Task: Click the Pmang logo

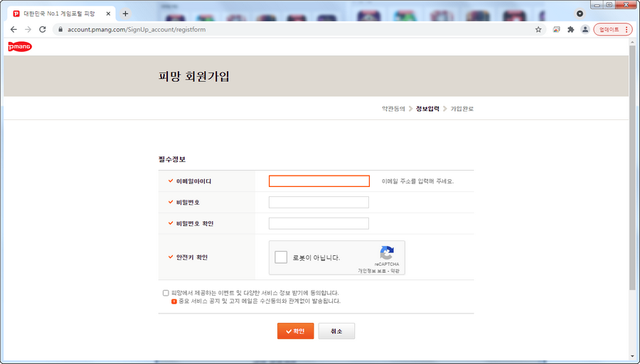Action: (x=20, y=46)
